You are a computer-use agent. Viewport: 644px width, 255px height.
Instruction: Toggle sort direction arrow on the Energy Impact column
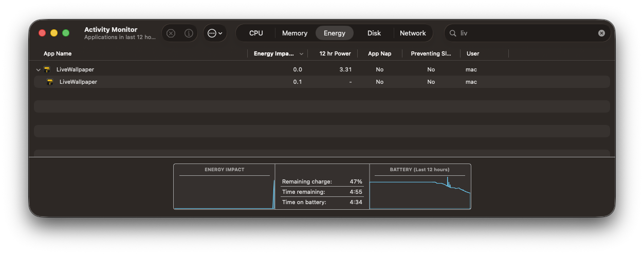pyautogui.click(x=301, y=53)
